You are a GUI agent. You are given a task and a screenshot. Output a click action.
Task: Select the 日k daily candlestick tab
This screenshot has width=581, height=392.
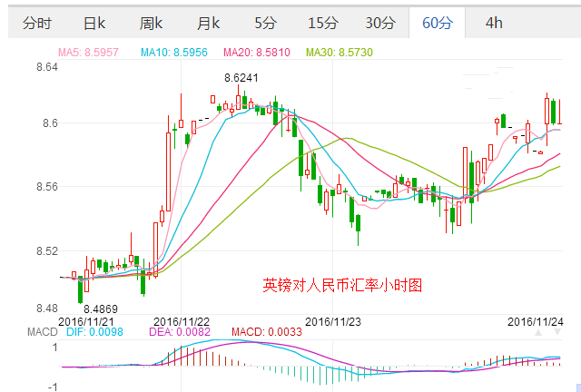pyautogui.click(x=94, y=23)
